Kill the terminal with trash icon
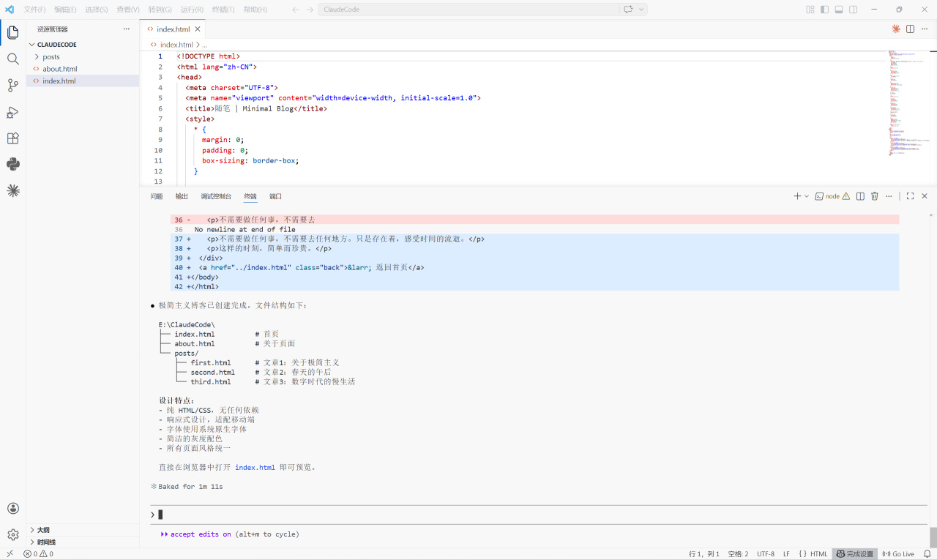The width and height of the screenshot is (937, 560). (x=875, y=196)
